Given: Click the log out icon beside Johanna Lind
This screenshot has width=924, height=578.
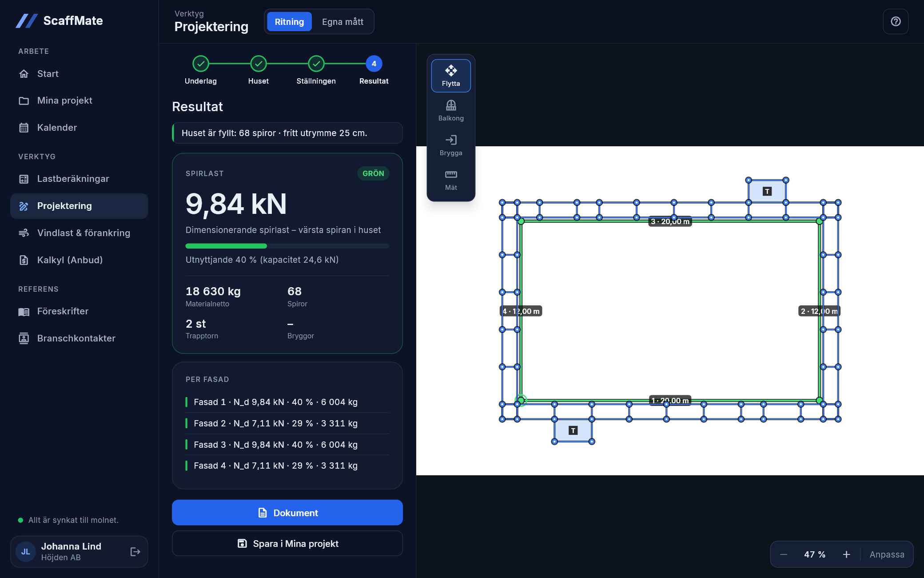Looking at the screenshot, I should click(x=135, y=552).
